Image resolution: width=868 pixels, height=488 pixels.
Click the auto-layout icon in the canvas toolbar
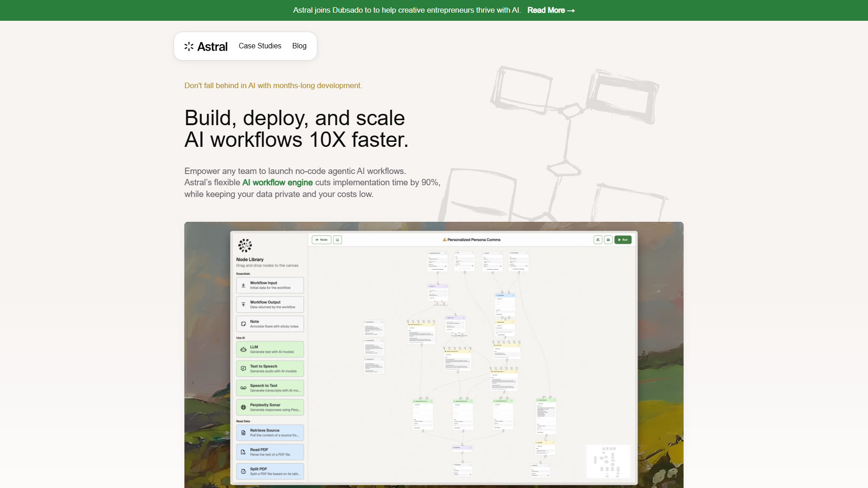598,240
